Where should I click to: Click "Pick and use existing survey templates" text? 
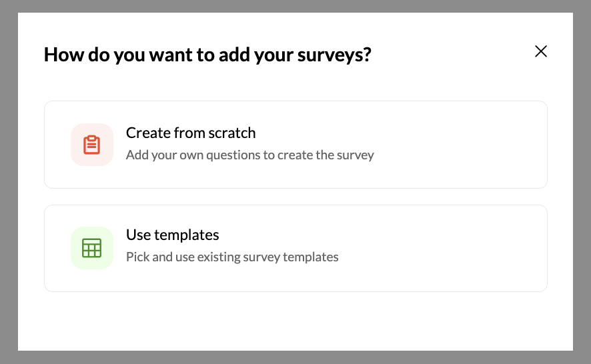tap(232, 257)
